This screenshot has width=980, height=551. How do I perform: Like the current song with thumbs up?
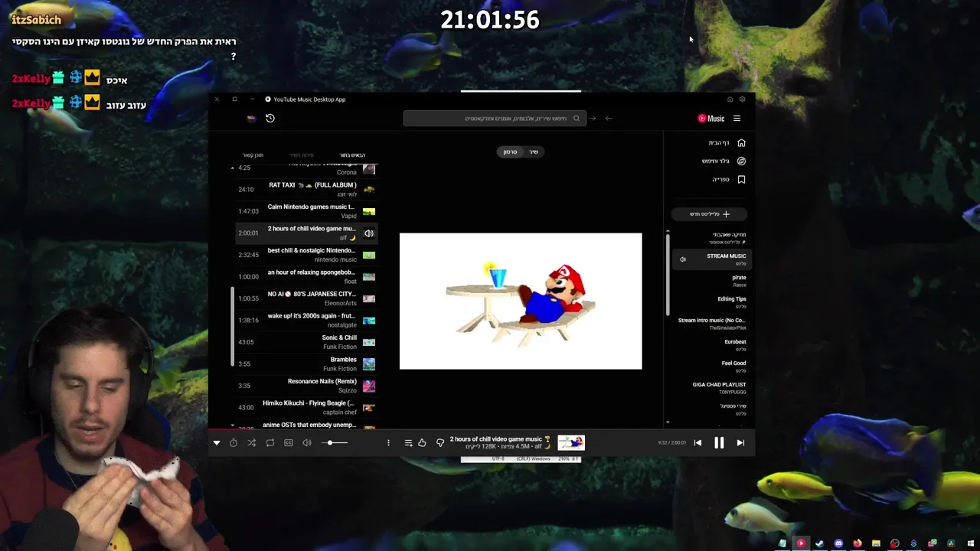tap(422, 442)
